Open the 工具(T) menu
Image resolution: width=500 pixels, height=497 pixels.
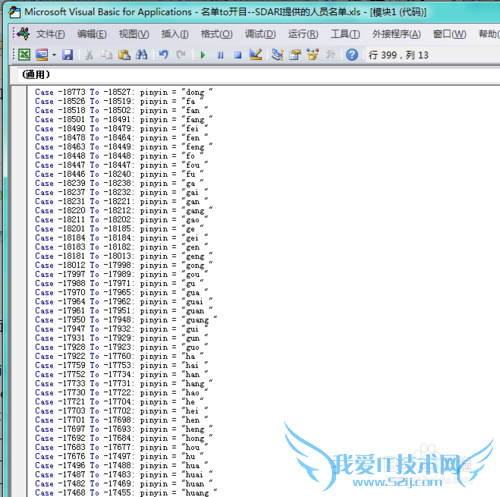[x=345, y=34]
